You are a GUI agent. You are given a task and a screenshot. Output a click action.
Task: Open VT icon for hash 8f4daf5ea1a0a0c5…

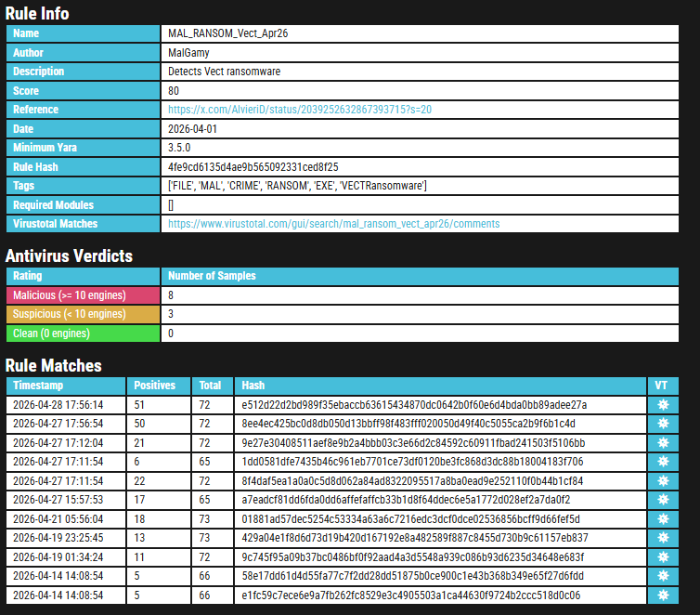663,480
